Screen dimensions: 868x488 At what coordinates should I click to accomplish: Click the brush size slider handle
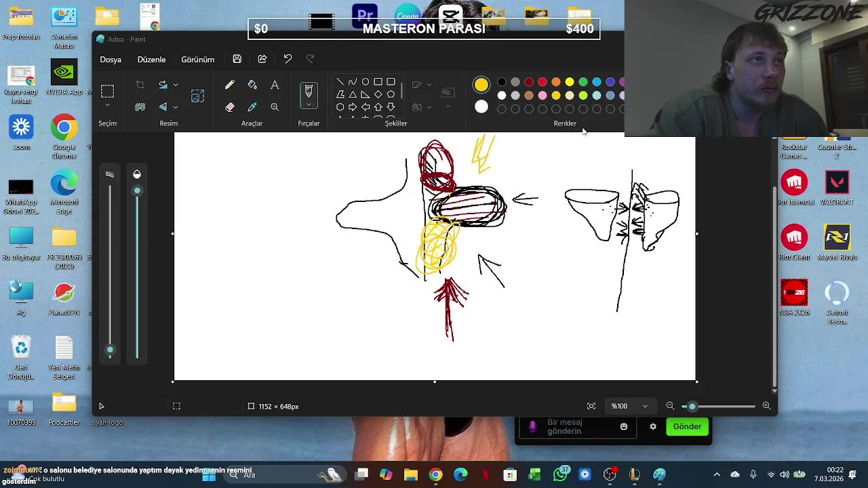pyautogui.click(x=110, y=350)
